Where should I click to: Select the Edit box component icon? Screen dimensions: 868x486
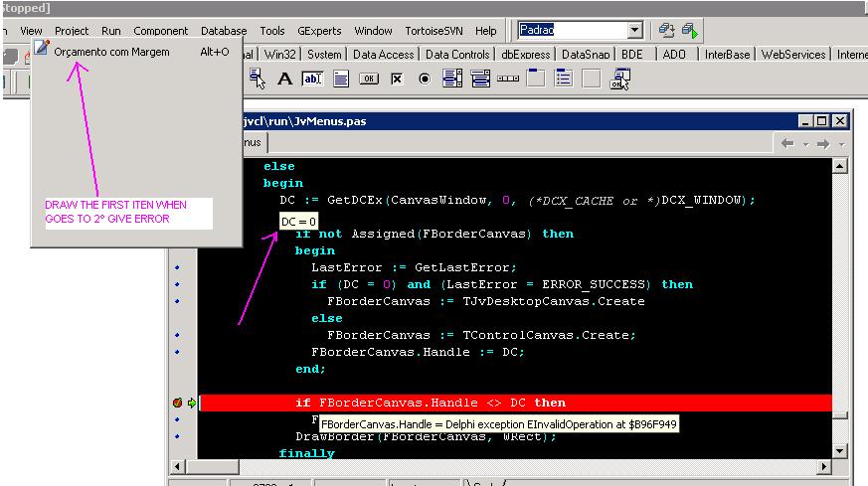pos(312,80)
